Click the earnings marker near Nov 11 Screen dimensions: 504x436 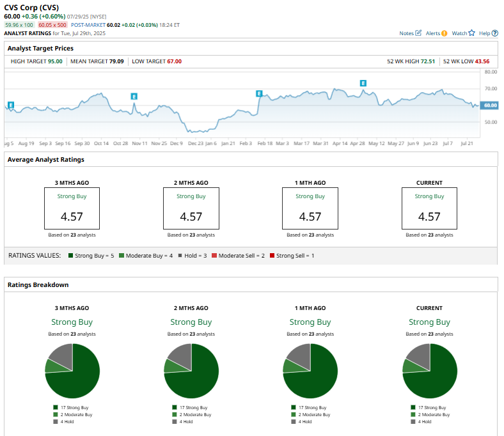(134, 96)
